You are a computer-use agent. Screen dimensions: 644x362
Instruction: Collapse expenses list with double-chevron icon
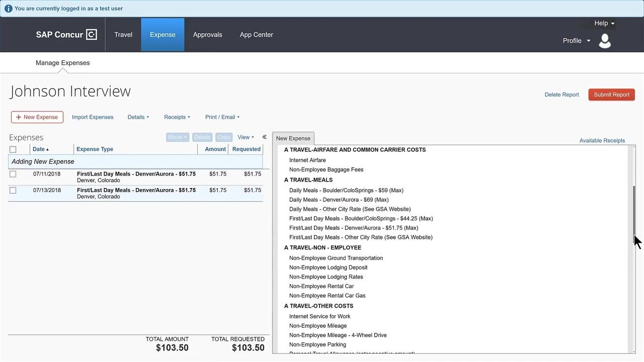[x=264, y=137]
